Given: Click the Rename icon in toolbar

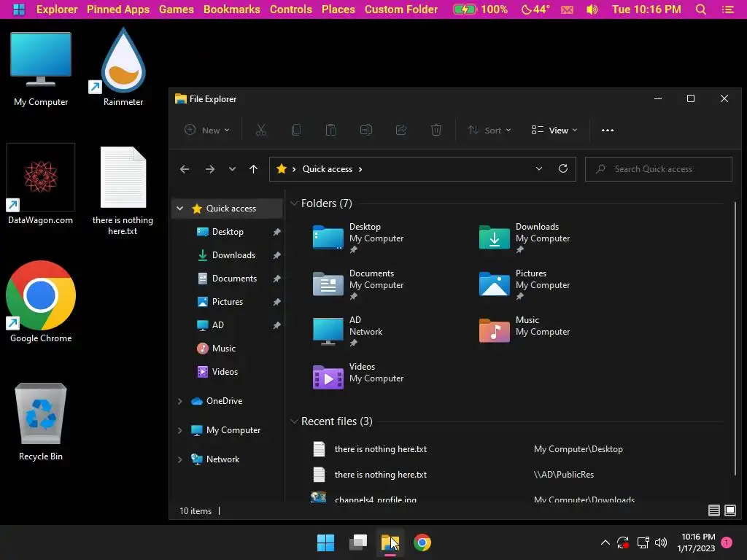Looking at the screenshot, I should [x=366, y=130].
